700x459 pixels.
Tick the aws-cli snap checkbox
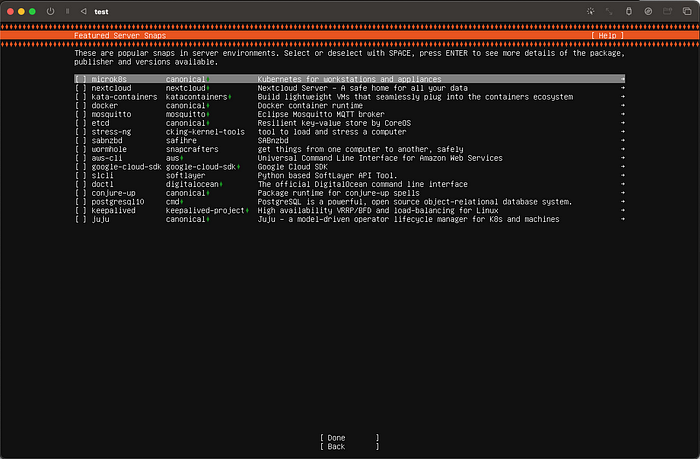(81, 158)
